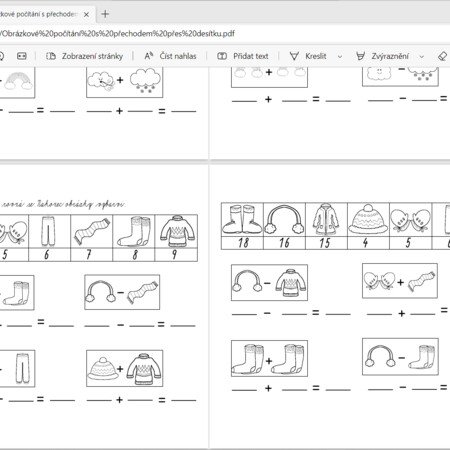Image resolution: width=450 pixels, height=450 pixels.
Task: Click the cloud plus rain cloud box
Action: [124, 82]
